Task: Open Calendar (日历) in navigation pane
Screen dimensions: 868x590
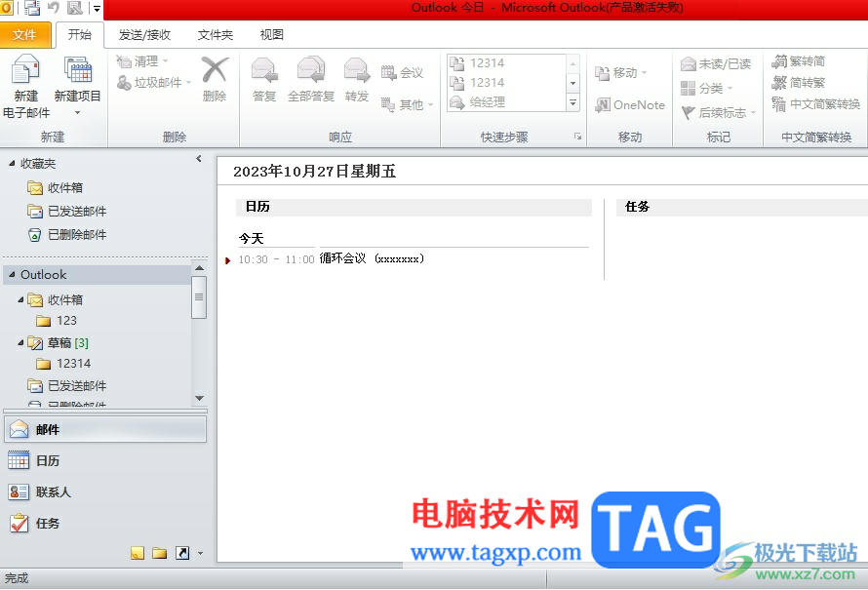Action: tap(105, 460)
